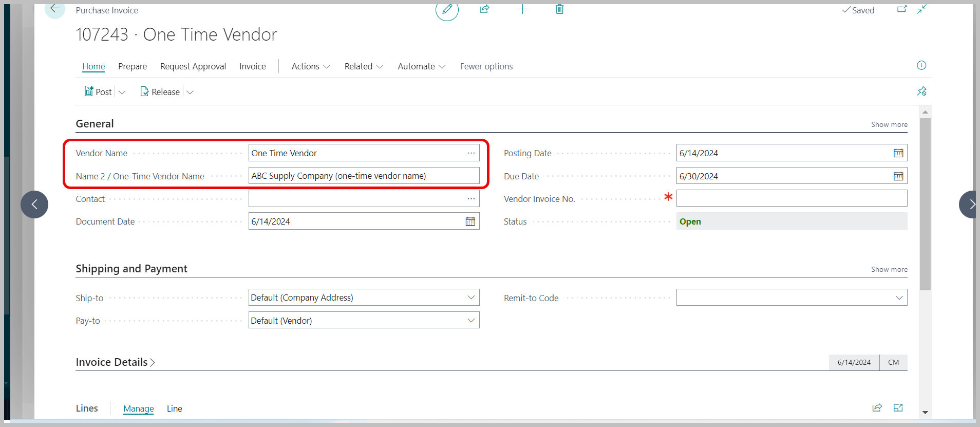980x427 pixels.
Task: Click the edit pencil icon
Action: (x=447, y=9)
